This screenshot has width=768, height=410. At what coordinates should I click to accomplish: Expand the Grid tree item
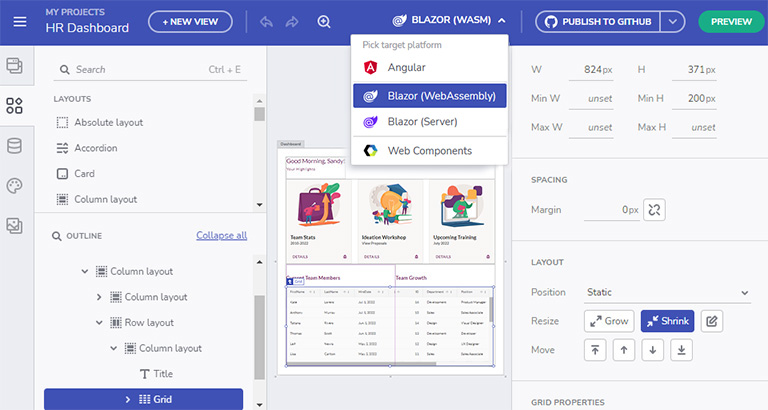click(128, 400)
